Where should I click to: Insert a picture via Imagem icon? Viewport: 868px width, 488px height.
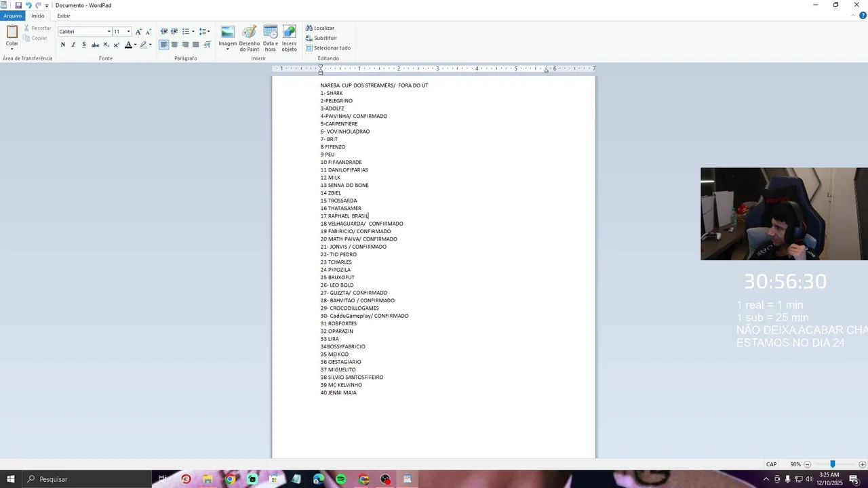(228, 32)
